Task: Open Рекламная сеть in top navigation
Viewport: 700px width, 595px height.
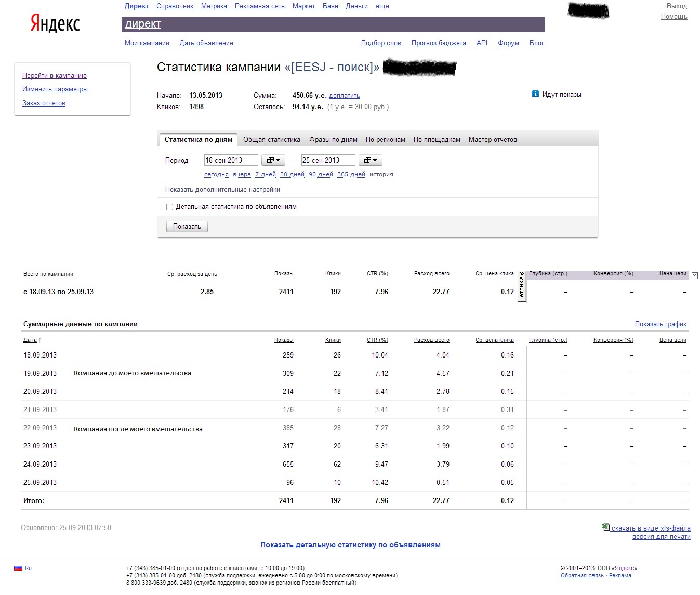Action: tap(260, 6)
